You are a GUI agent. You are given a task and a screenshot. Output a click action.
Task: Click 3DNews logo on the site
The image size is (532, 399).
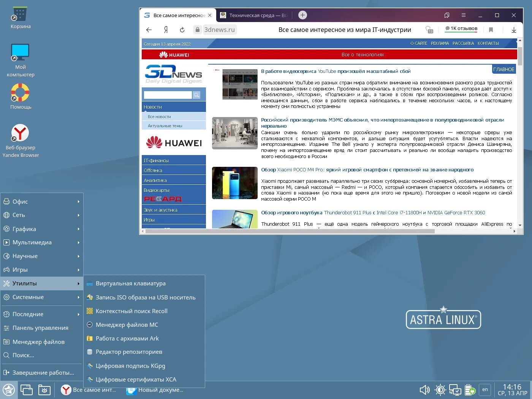(x=174, y=74)
